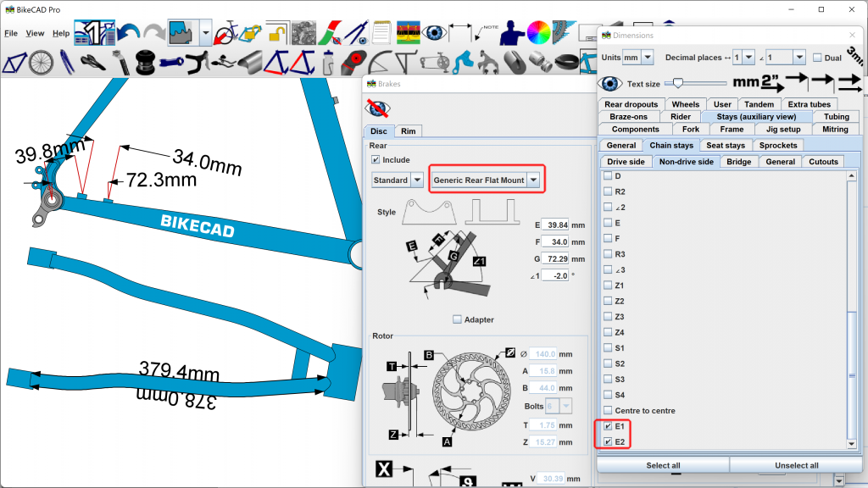
Task: Switch to the Rim brake tab
Action: pyautogui.click(x=408, y=131)
